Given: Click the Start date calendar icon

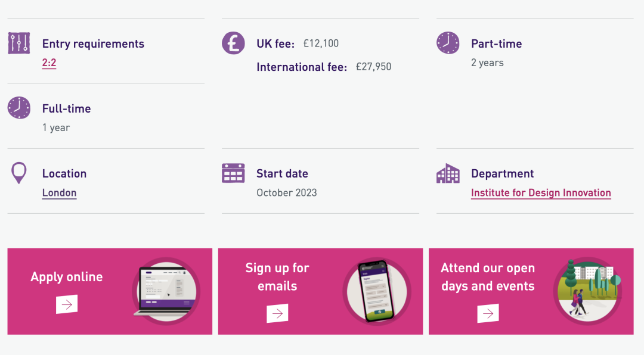Looking at the screenshot, I should click(x=233, y=173).
